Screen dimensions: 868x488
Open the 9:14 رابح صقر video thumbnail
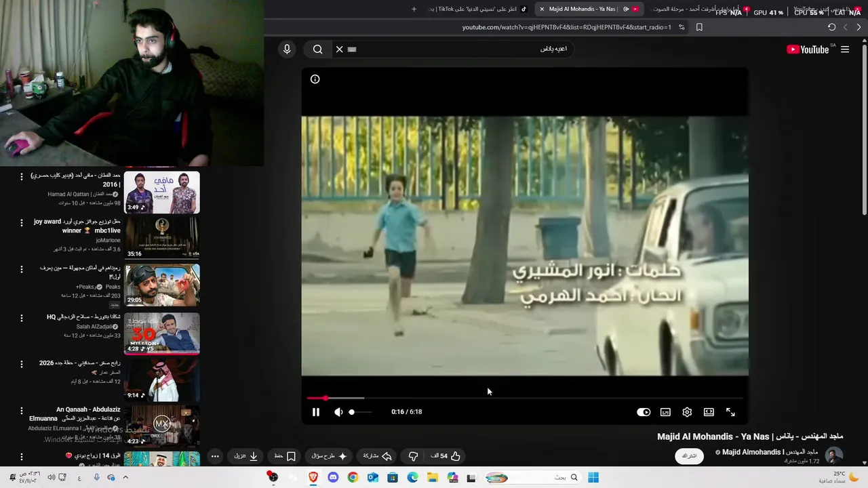coord(162,380)
